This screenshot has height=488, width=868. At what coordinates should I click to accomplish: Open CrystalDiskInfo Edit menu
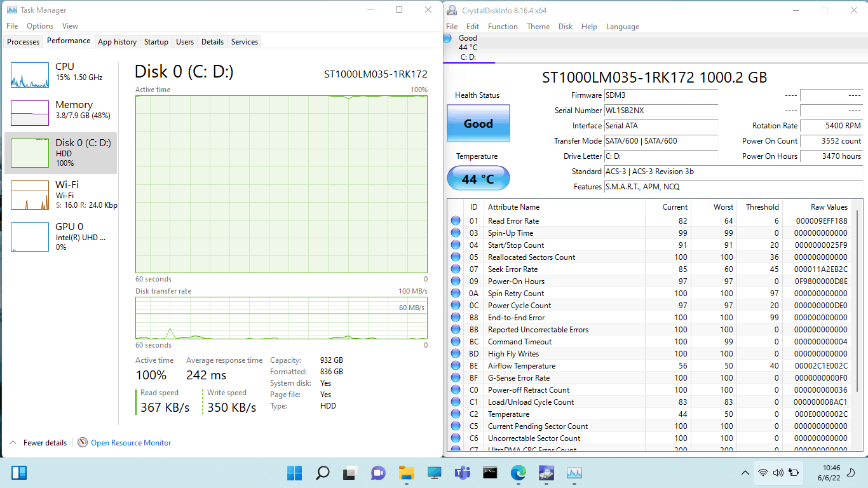point(473,27)
